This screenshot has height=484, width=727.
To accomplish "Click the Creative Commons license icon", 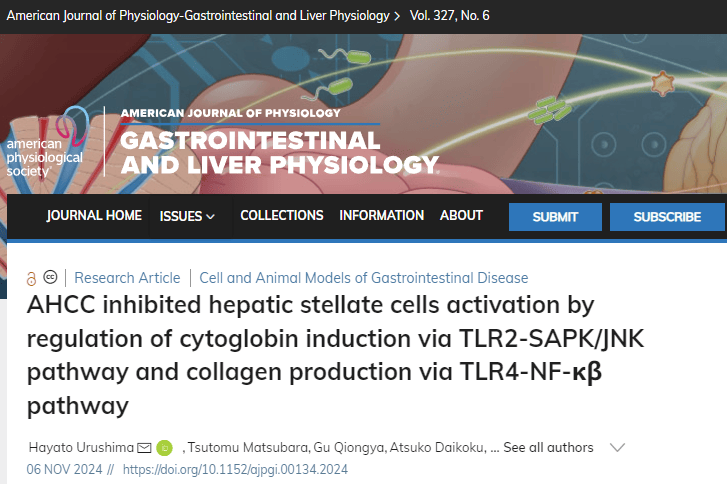I will pos(50,278).
